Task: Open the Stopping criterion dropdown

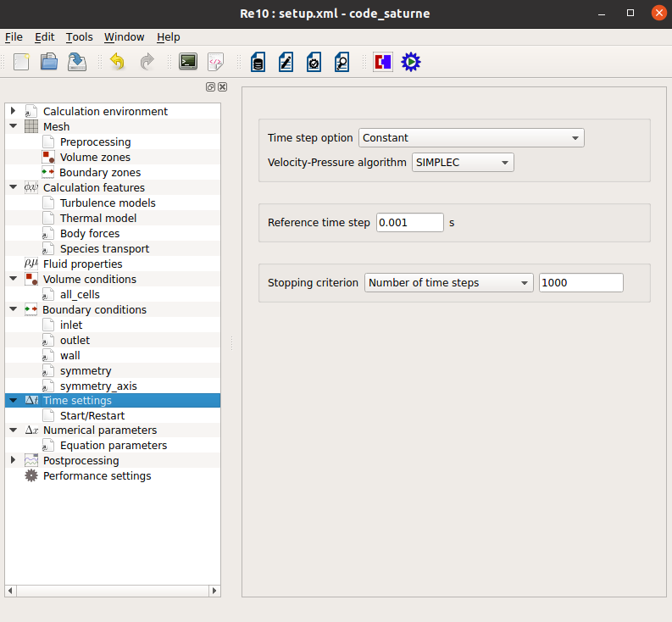Action: click(448, 283)
